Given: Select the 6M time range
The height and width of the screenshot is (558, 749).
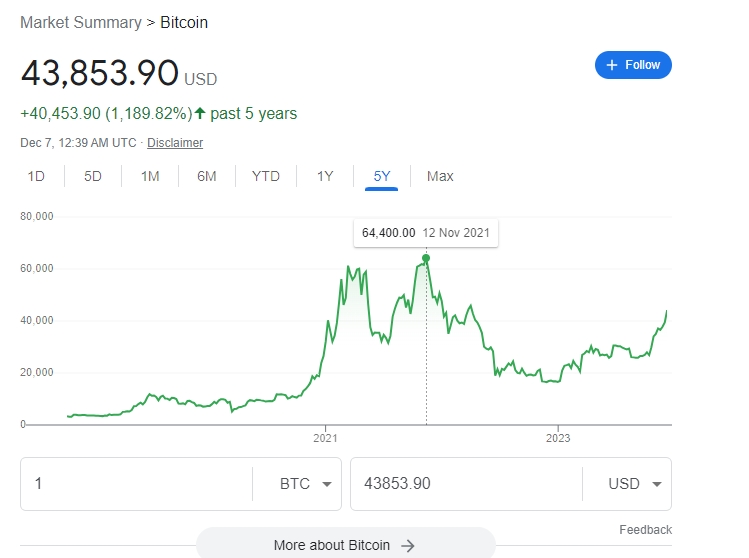Looking at the screenshot, I should click(207, 177).
